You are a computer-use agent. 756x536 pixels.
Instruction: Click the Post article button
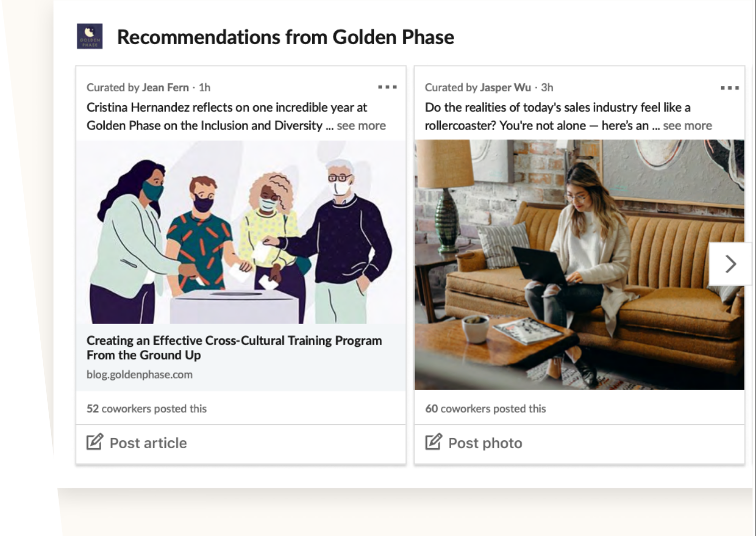point(241,444)
